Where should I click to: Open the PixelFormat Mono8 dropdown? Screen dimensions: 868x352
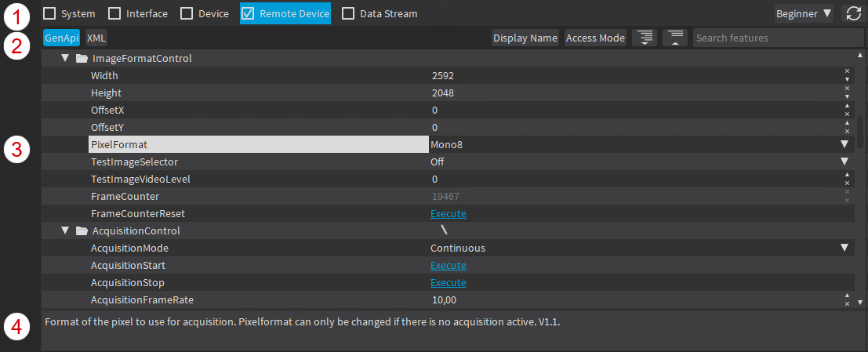844,144
